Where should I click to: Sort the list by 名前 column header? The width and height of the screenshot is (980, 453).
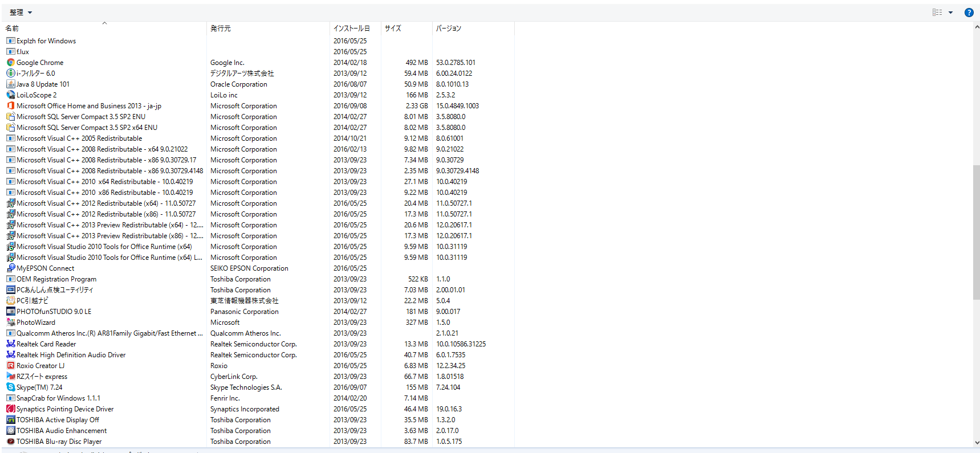click(x=105, y=28)
